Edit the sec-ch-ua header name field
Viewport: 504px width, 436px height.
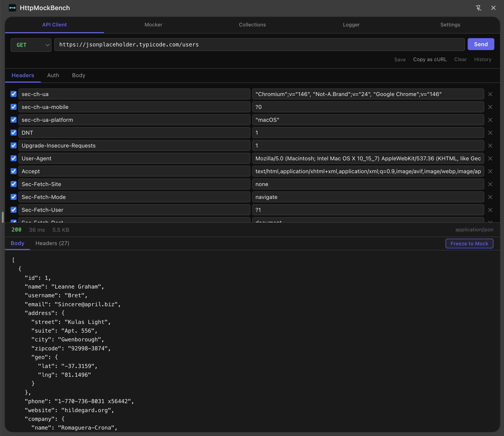click(x=135, y=94)
